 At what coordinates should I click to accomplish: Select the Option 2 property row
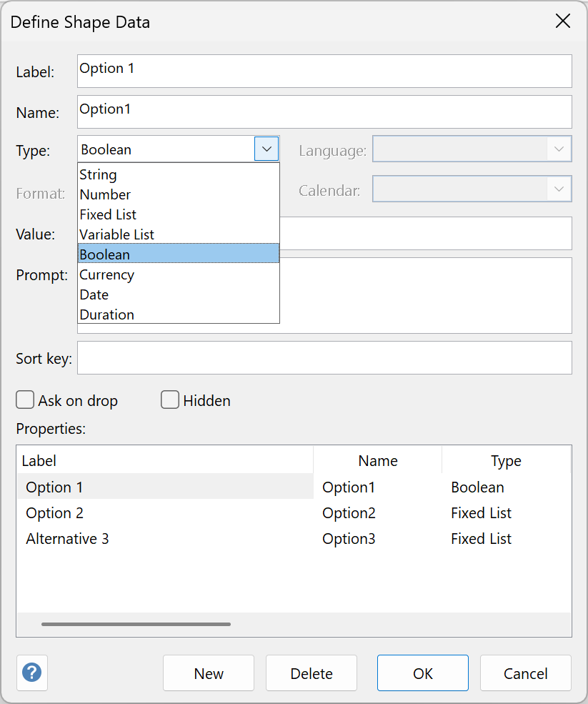tap(55, 513)
